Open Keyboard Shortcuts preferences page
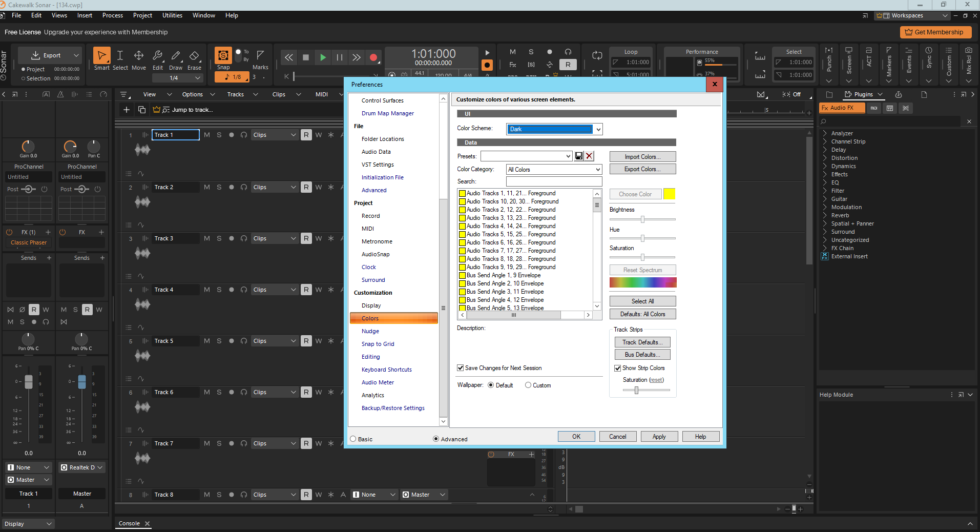980x532 pixels. coord(386,370)
